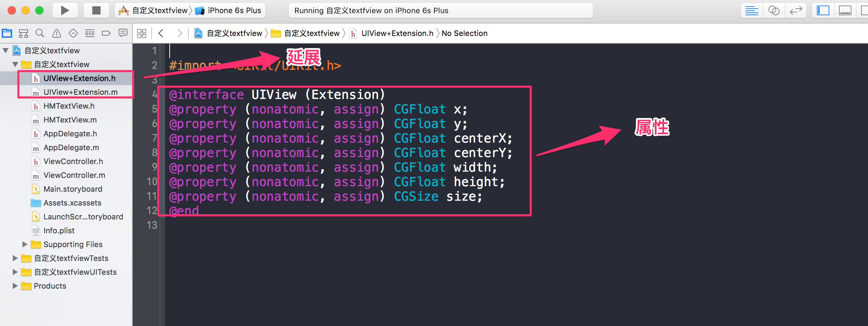The image size is (868, 326).
Task: Click UIView+Extension.h in the jump bar
Action: 391,33
